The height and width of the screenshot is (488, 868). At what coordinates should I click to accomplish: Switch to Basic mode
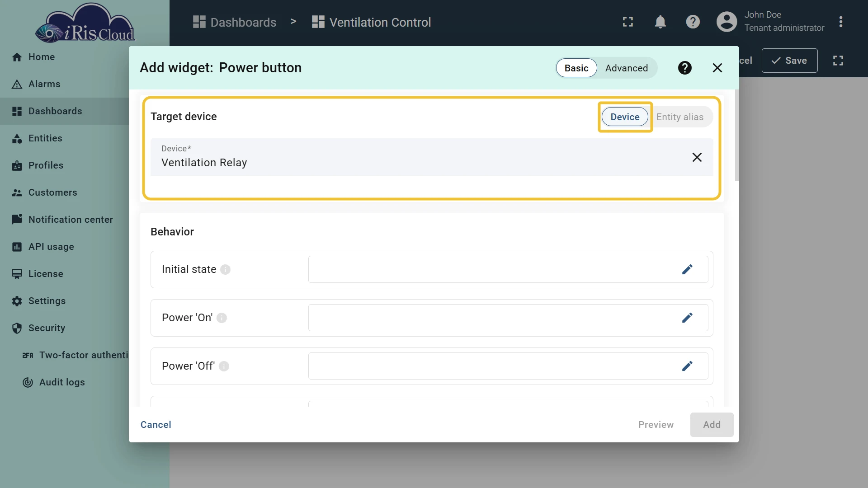[x=576, y=68]
